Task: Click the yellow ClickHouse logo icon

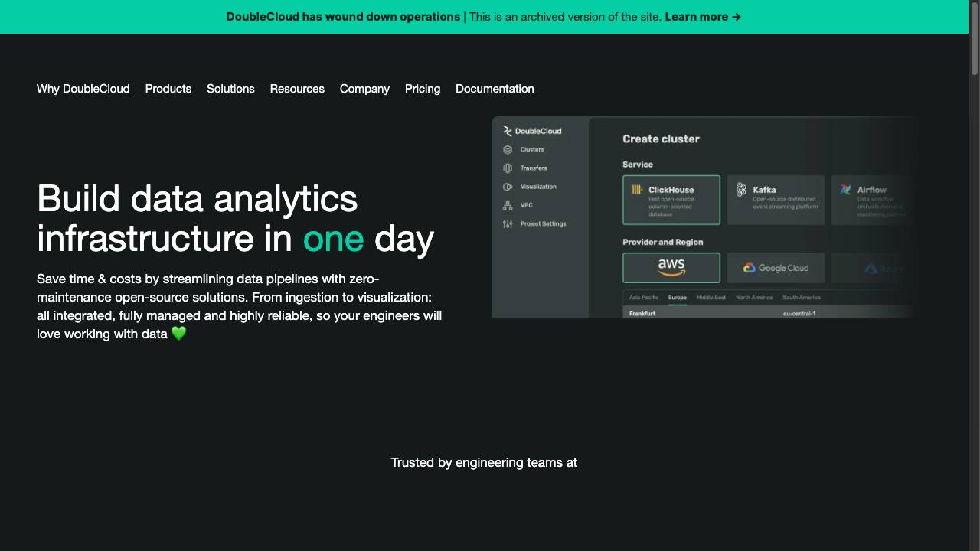Action: (x=637, y=190)
